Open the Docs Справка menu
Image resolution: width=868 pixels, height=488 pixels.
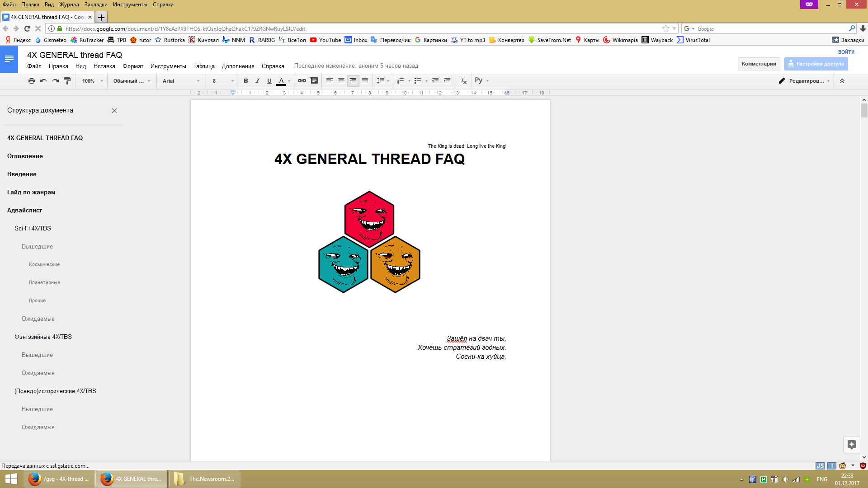[x=273, y=66]
